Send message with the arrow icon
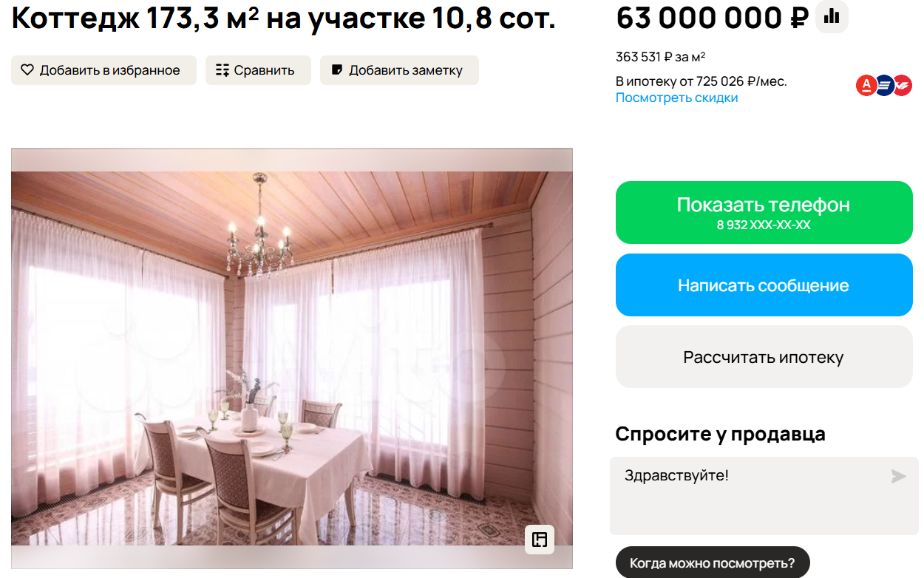 click(898, 476)
